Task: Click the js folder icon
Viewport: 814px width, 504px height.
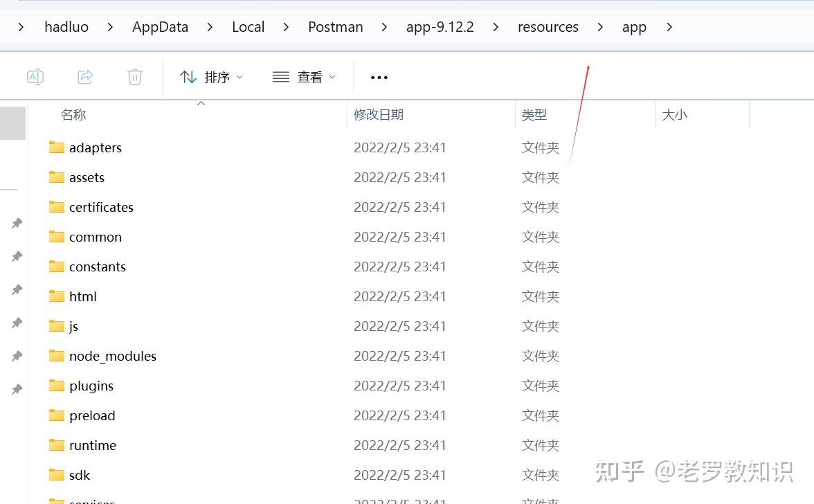Action: tap(57, 326)
